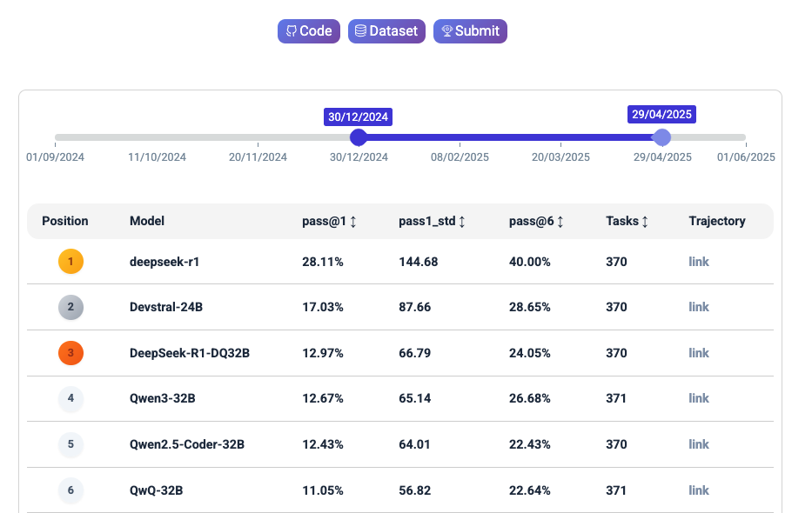Open trajectory link for Devstral-24B
The height and width of the screenshot is (513, 812).
(698, 307)
